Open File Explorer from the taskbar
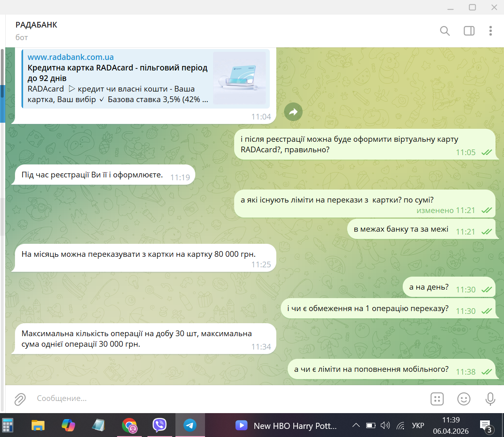The width and height of the screenshot is (504, 437). tap(38, 425)
